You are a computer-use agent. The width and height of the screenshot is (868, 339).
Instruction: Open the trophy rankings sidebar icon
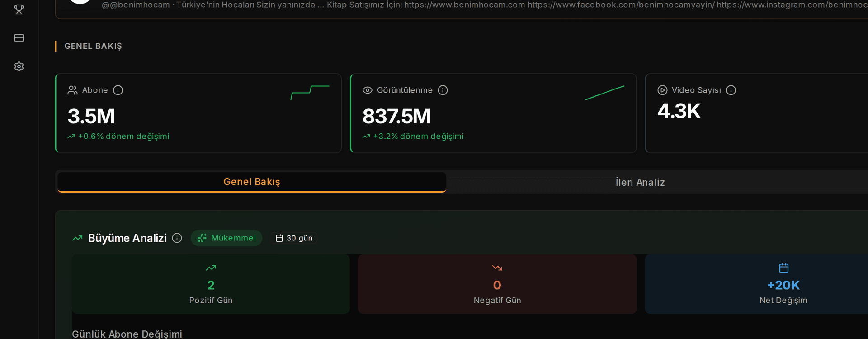pos(19,9)
